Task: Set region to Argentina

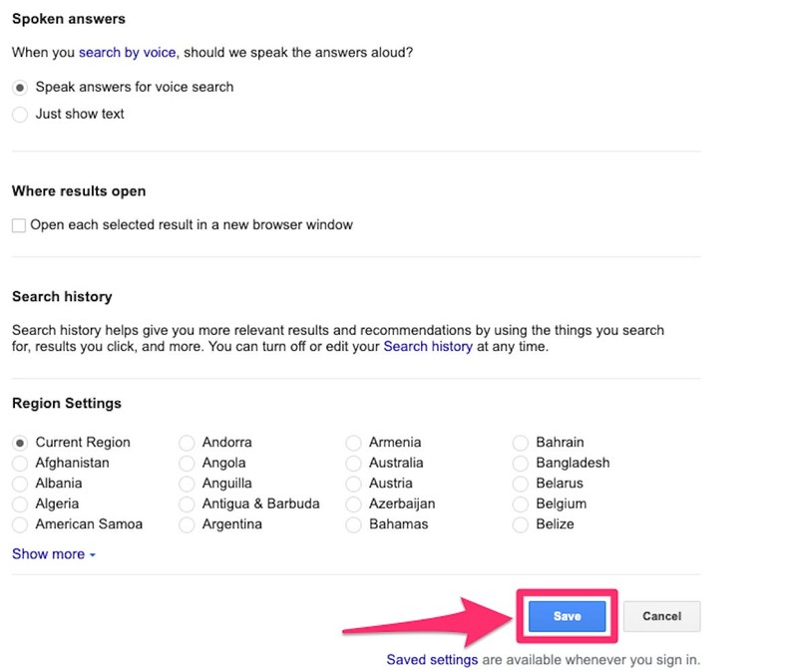Action: [187, 524]
